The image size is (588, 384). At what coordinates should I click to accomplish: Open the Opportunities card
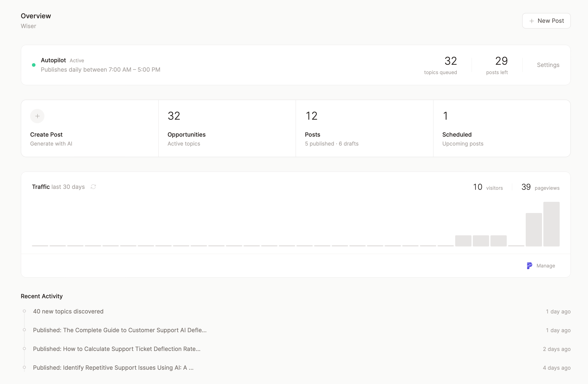click(227, 129)
